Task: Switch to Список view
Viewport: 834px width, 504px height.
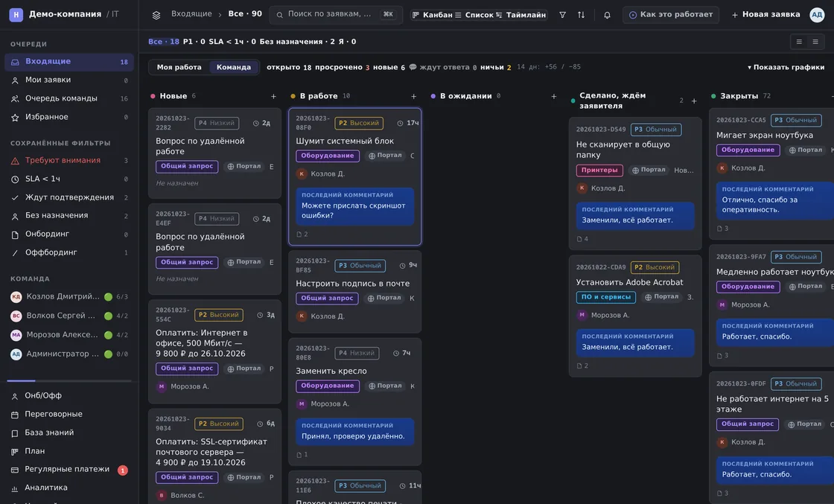Action: (474, 15)
